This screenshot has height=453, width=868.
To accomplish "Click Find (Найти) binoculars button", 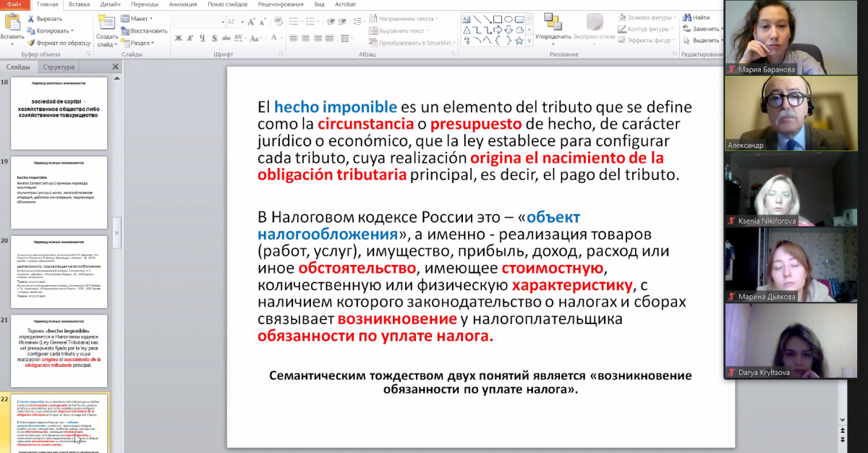I will tap(695, 17).
